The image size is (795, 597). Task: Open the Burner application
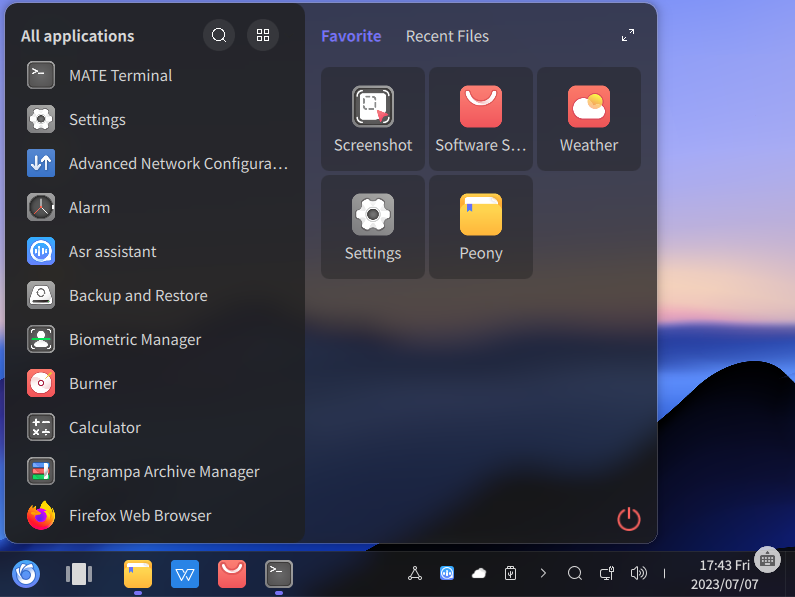(154, 383)
